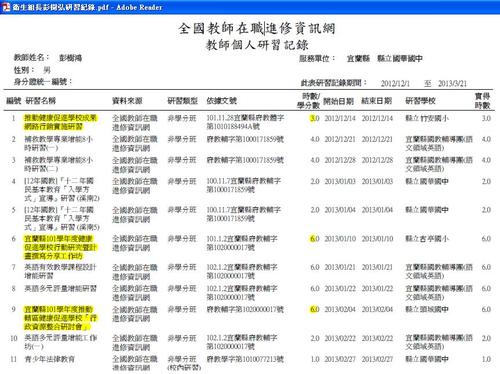Image resolution: width=500 pixels, height=374 pixels.
Task: Click the 教師個人研習記錄 subtitle
Action: point(257,45)
